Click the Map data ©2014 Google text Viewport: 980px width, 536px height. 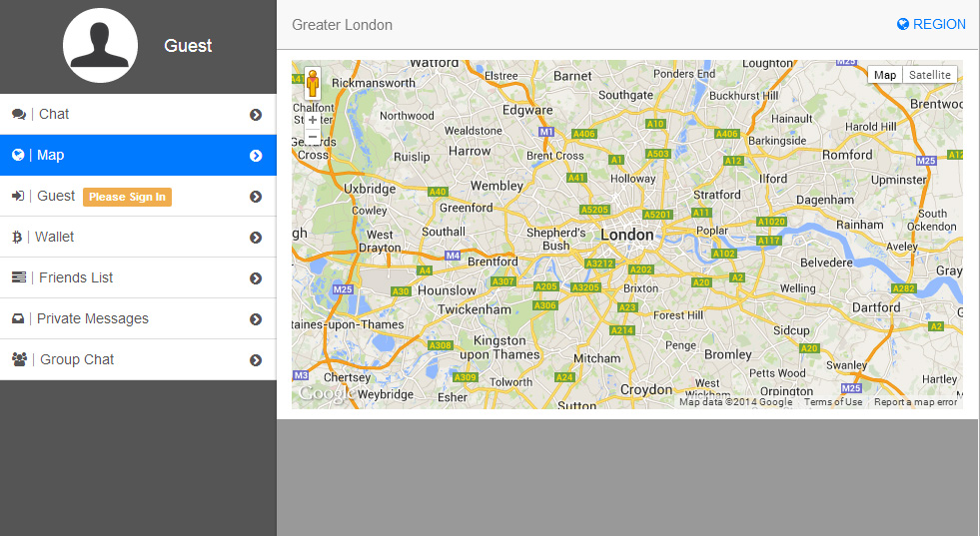pyautogui.click(x=735, y=402)
